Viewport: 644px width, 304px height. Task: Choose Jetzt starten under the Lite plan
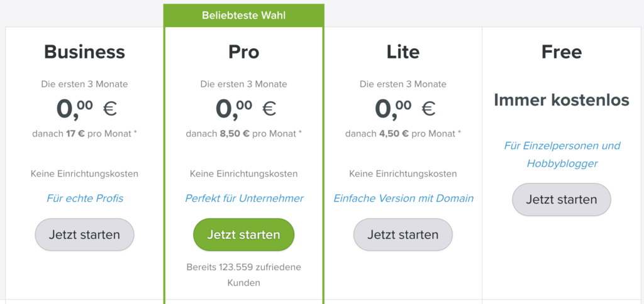(x=403, y=235)
